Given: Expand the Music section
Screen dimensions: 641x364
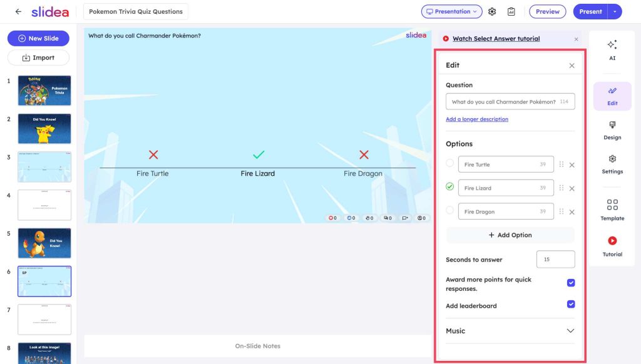Looking at the screenshot, I should coord(510,331).
